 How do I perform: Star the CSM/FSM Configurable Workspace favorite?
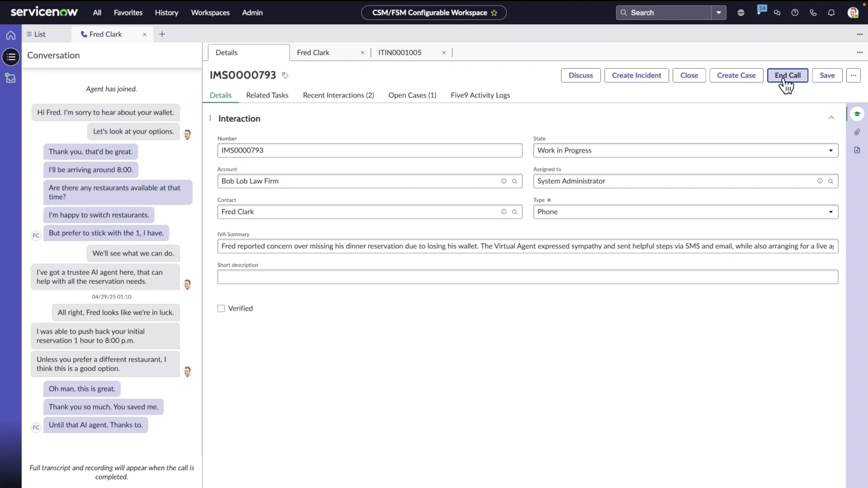tap(494, 13)
